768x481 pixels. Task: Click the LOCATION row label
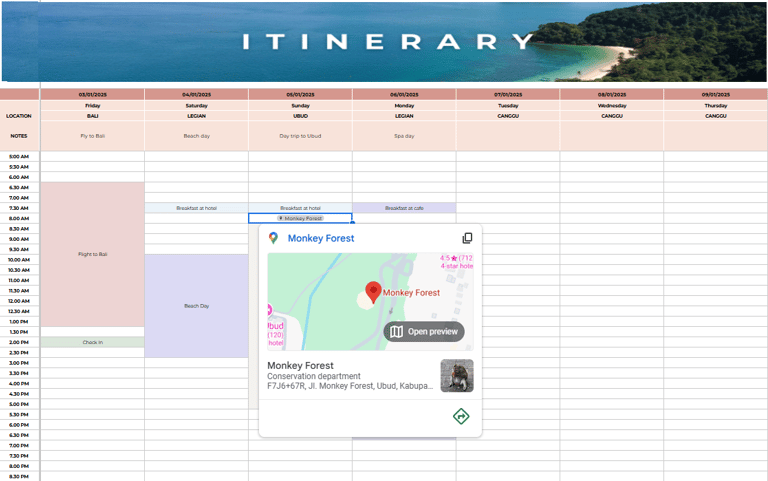coord(19,116)
